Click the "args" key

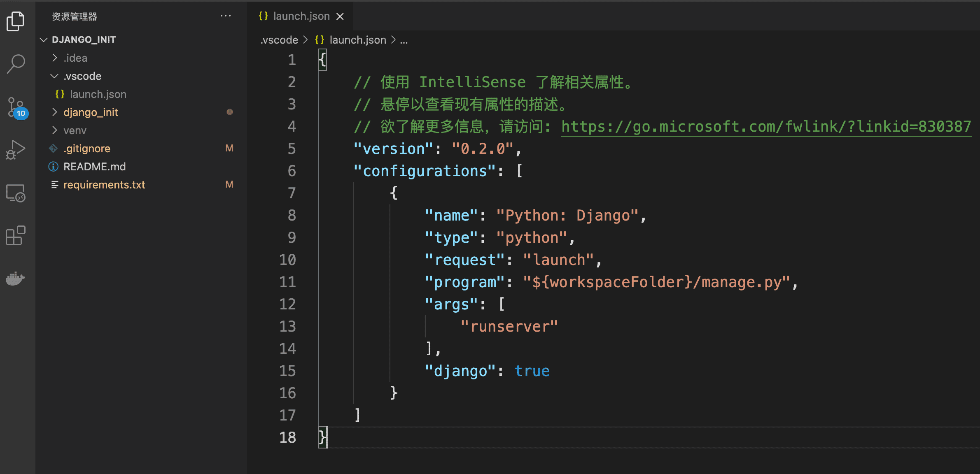[x=452, y=304]
